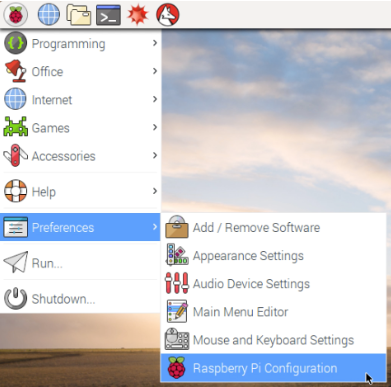Click the Add / Remove Software package icon
The image size is (391, 387).
177,227
